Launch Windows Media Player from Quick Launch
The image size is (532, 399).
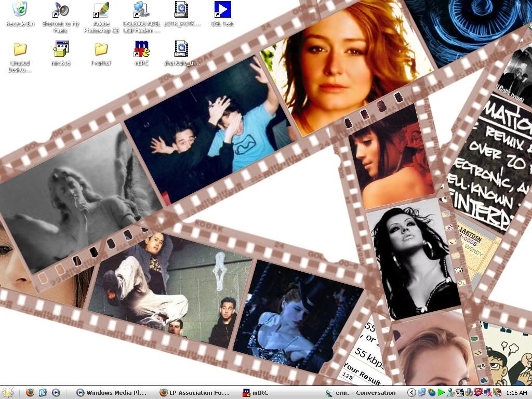pyautogui.click(x=56, y=393)
